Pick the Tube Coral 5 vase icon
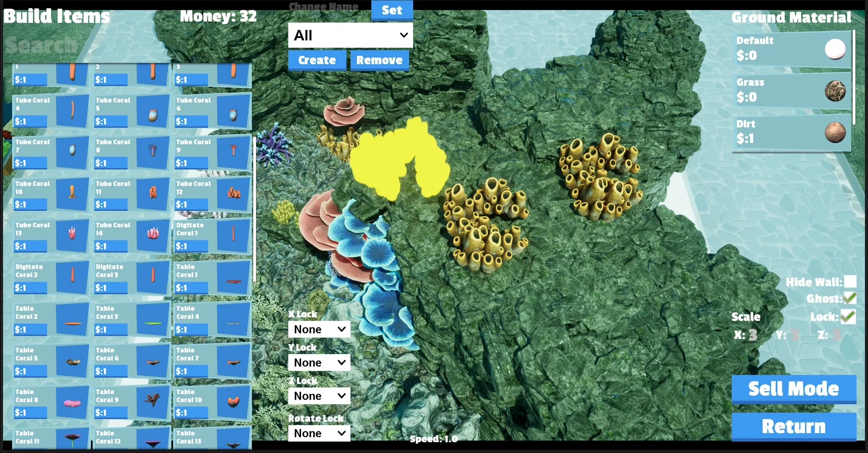Image resolution: width=868 pixels, height=453 pixels. pos(153,115)
